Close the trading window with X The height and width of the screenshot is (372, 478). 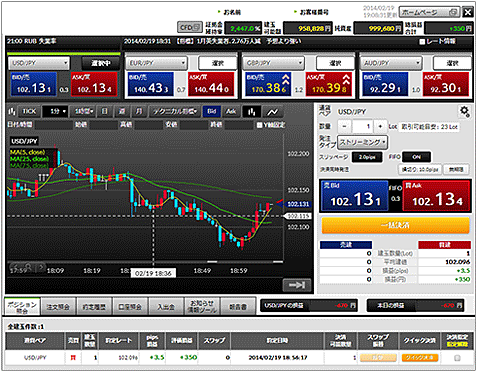coord(468,12)
